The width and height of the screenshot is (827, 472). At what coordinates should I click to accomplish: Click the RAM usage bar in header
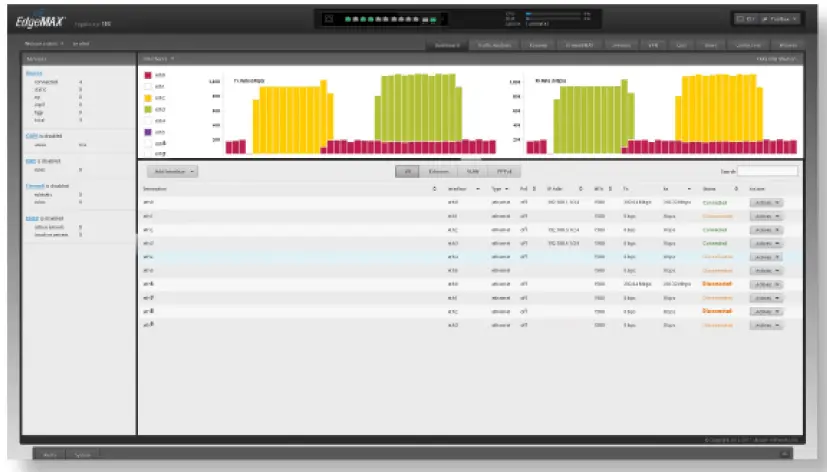553,18
